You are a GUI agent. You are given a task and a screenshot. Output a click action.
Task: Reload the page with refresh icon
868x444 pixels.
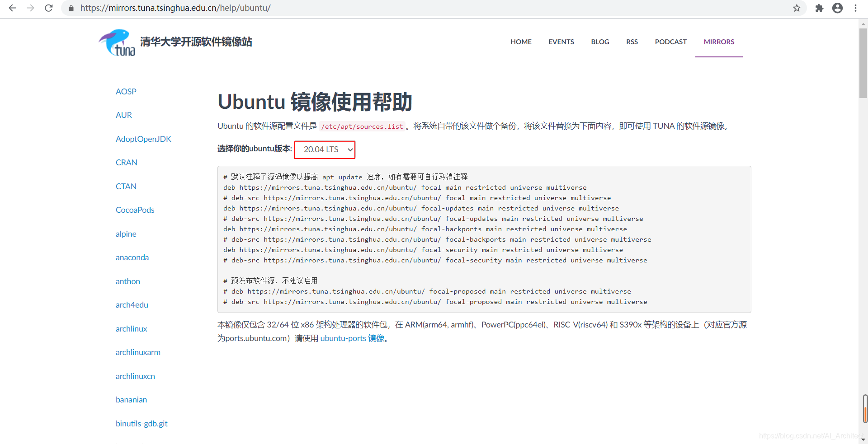point(49,8)
